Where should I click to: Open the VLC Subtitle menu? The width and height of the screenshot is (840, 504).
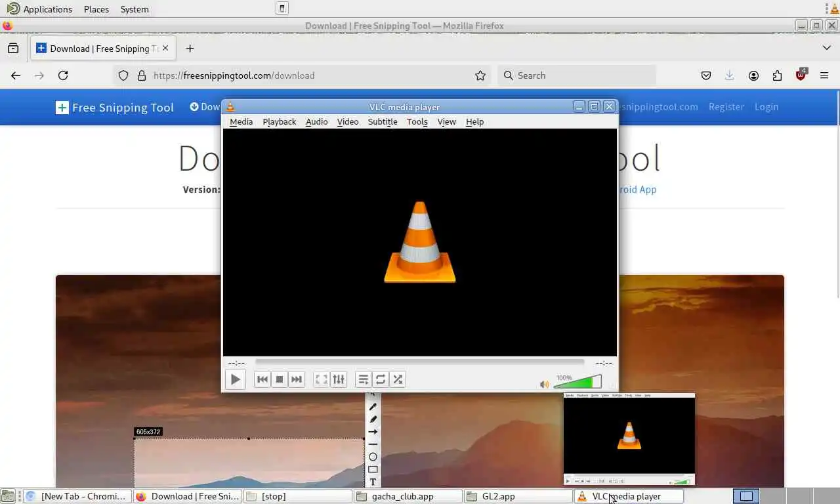(x=383, y=121)
